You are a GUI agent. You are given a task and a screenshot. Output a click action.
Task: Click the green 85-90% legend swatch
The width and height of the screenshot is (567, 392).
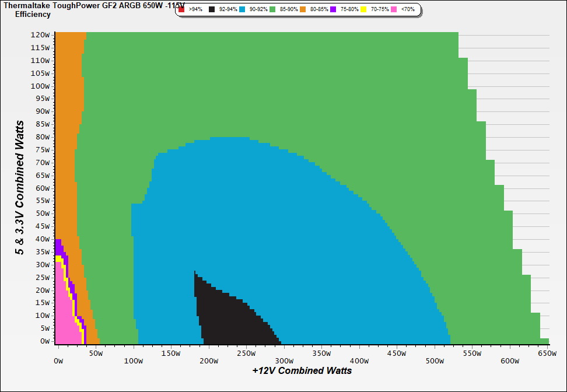tap(272, 9)
